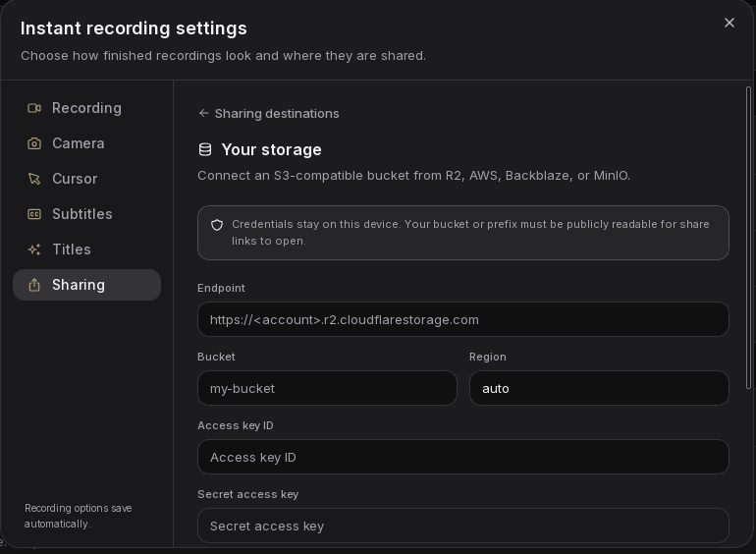Click the Recording video camera icon
This screenshot has width=756, height=554.
point(34,108)
